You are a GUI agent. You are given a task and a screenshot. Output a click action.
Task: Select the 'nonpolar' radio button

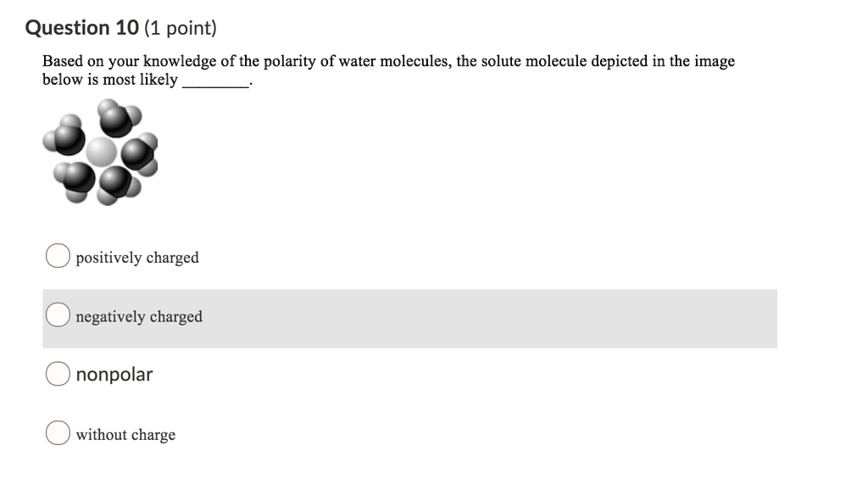pos(57,373)
